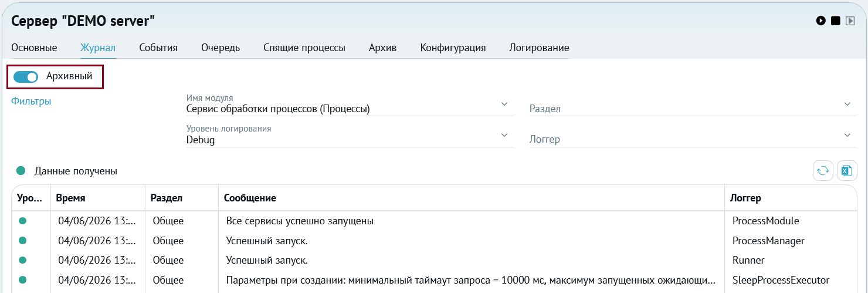This screenshot has width=868, height=293.
Task: Click the level dot in Runner row
Action: (23, 260)
